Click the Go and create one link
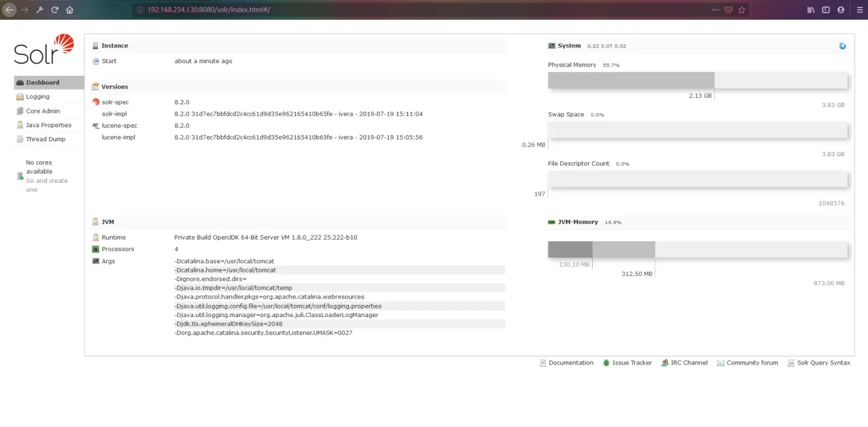868x427 pixels. tap(47, 181)
